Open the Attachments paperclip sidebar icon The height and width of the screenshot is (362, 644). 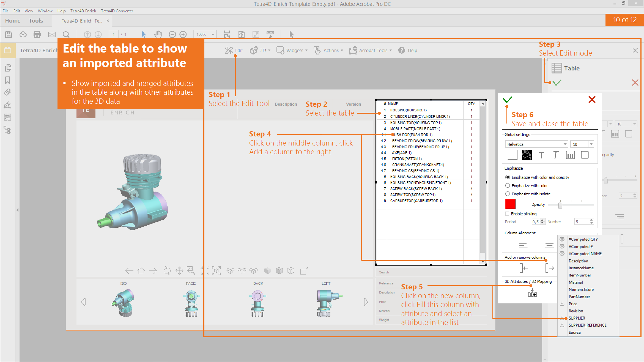[x=8, y=92]
